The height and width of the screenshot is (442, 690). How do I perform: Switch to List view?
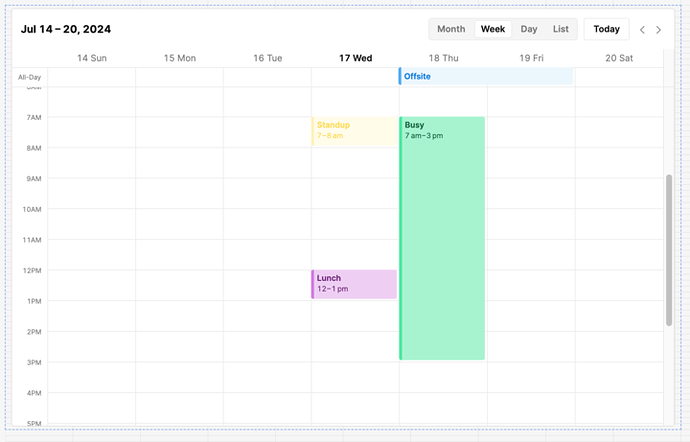[x=561, y=29]
